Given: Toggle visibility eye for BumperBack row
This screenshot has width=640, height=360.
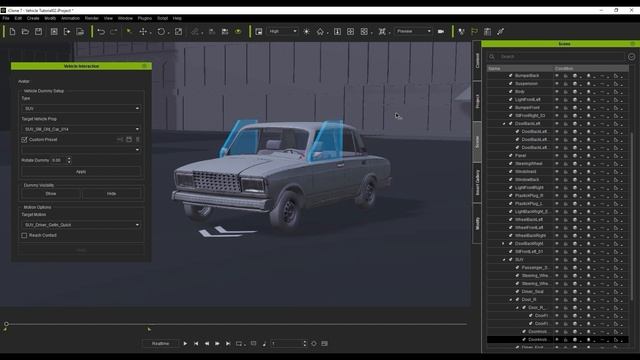Looking at the screenshot, I should coord(557,76).
